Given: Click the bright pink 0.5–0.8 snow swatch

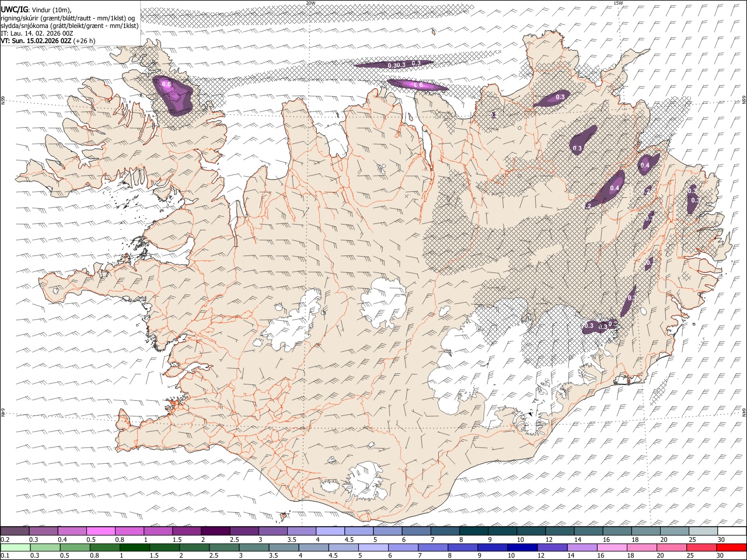Looking at the screenshot, I should (x=101, y=531).
